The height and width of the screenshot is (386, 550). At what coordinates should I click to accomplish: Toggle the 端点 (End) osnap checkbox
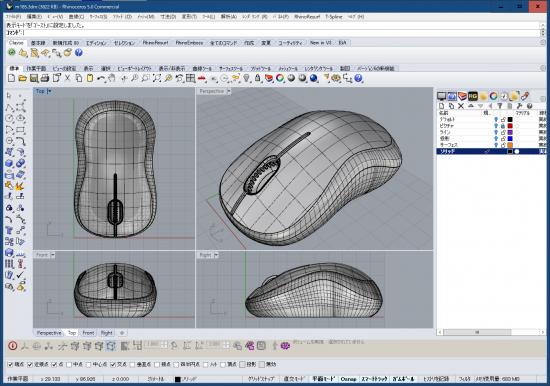pos(11,365)
